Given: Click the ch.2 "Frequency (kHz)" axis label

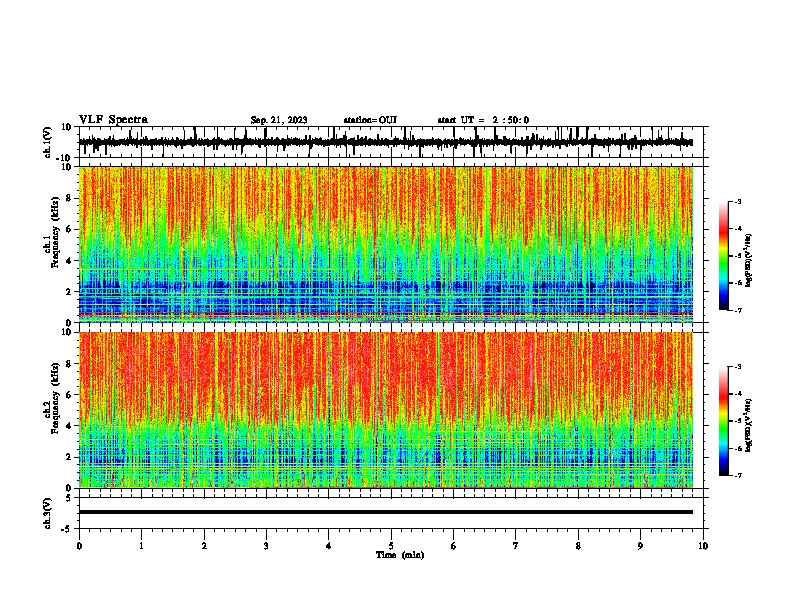Looking at the screenshot, I should [x=55, y=398].
